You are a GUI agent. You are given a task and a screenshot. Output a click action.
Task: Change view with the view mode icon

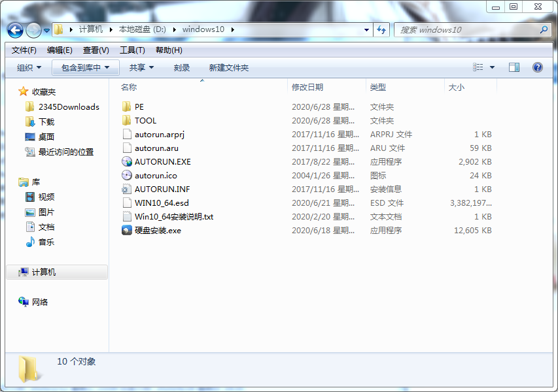(478, 67)
